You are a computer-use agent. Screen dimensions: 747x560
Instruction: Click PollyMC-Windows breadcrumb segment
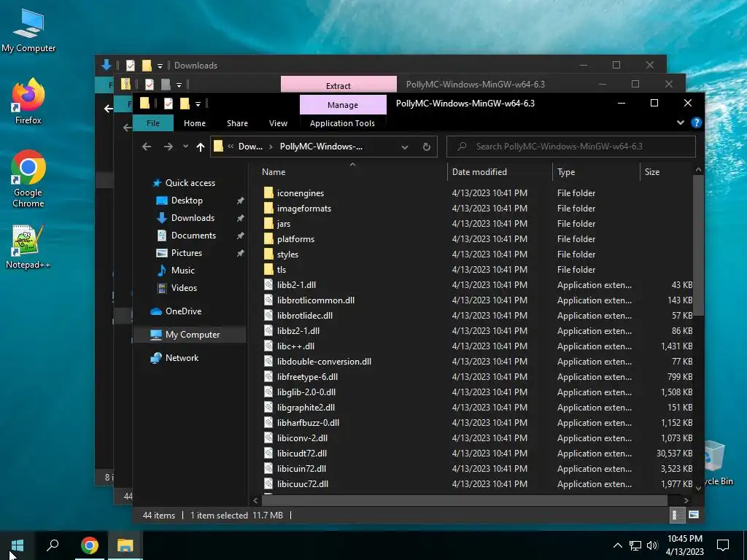(321, 147)
